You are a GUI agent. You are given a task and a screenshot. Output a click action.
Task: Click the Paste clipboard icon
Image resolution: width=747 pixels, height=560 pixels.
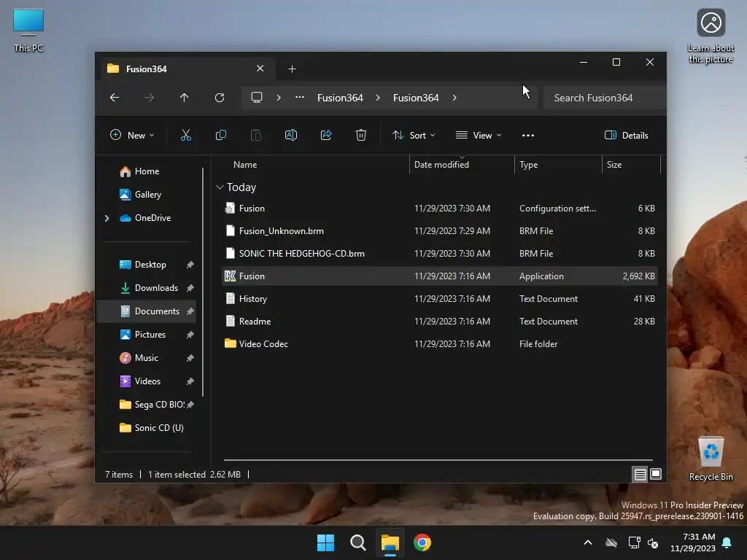click(256, 135)
